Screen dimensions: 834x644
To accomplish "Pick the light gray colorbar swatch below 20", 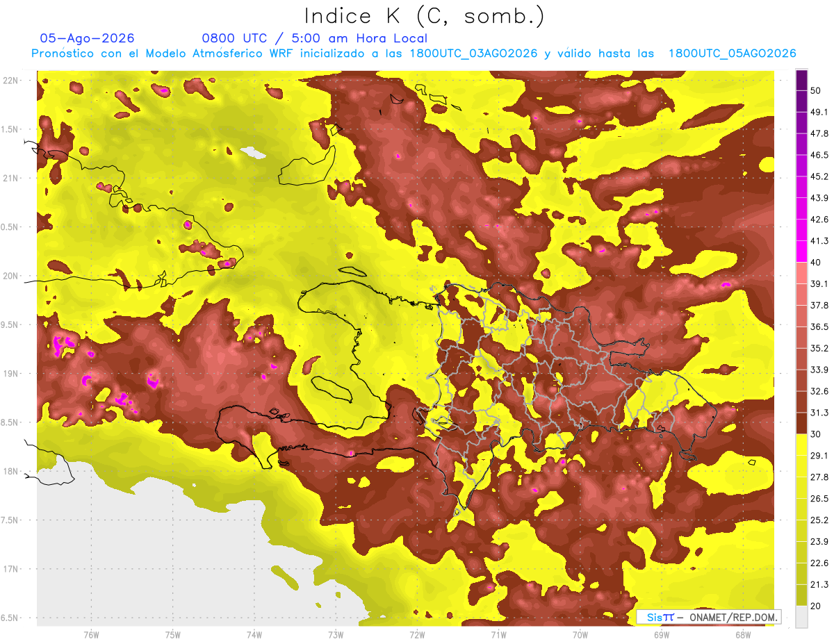I will click(801, 617).
